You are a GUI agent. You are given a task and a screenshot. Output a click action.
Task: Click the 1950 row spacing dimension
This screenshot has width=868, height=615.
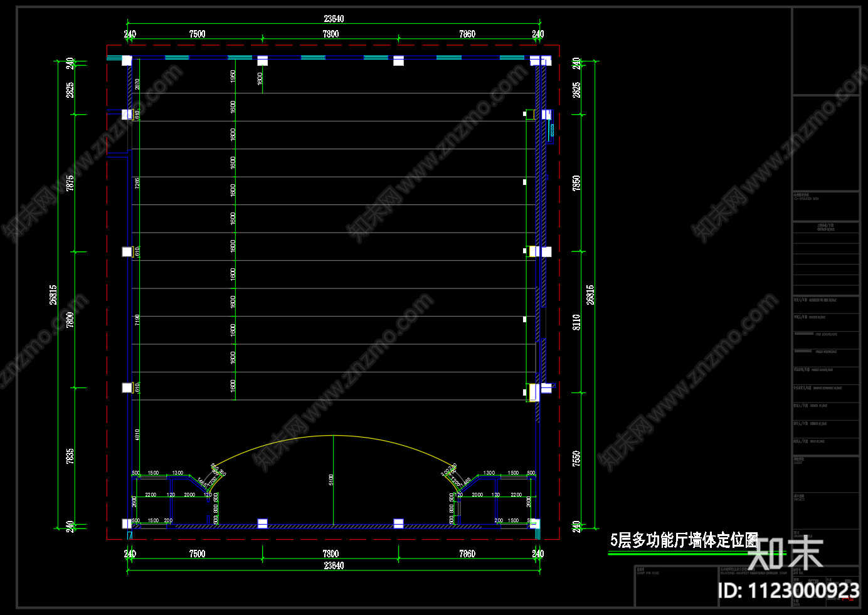tap(233, 76)
